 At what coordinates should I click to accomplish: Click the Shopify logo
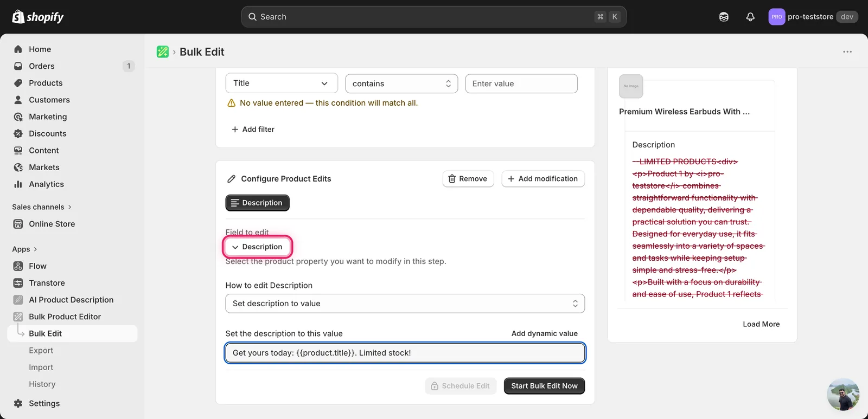point(38,17)
